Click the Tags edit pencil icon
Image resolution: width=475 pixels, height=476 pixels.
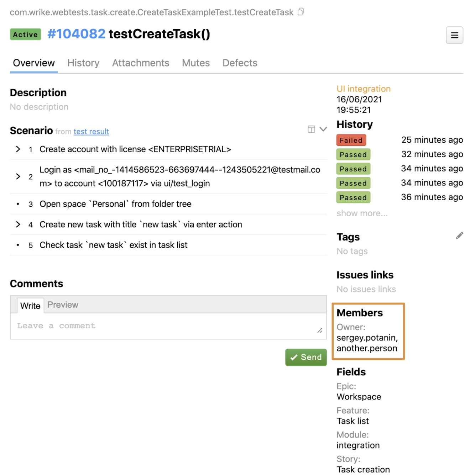[459, 236]
